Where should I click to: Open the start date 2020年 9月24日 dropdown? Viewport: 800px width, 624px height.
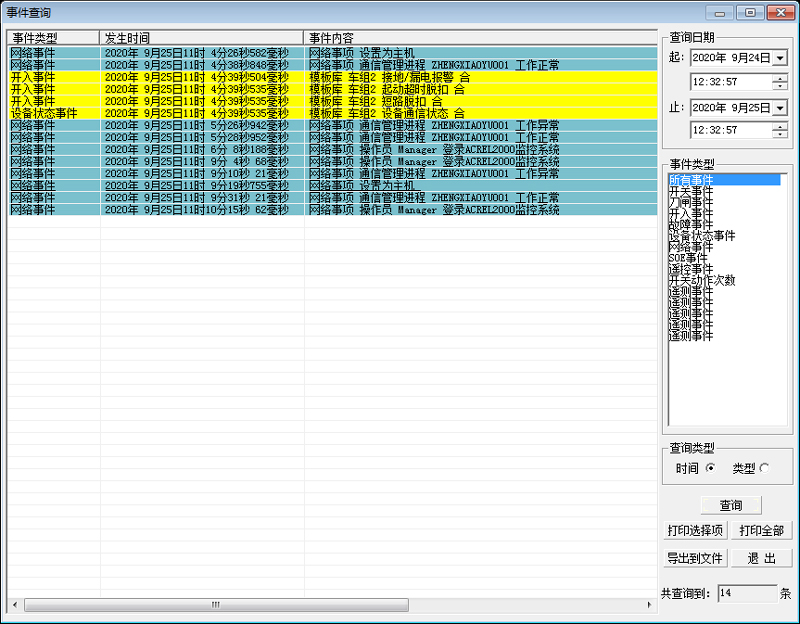click(780, 58)
